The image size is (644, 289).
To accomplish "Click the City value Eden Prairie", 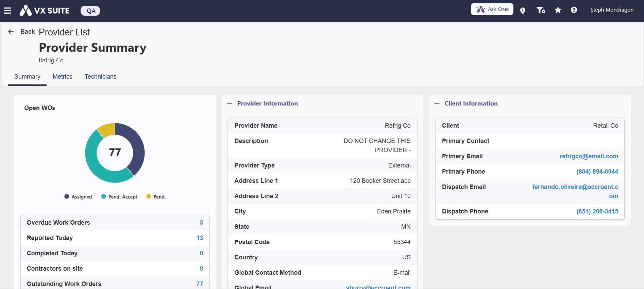I will (x=394, y=211).
